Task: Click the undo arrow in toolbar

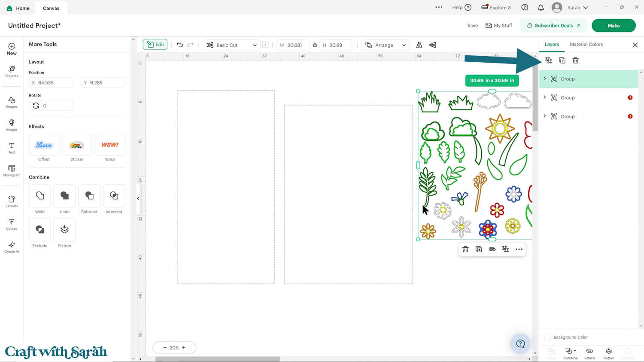Action: pos(179,45)
